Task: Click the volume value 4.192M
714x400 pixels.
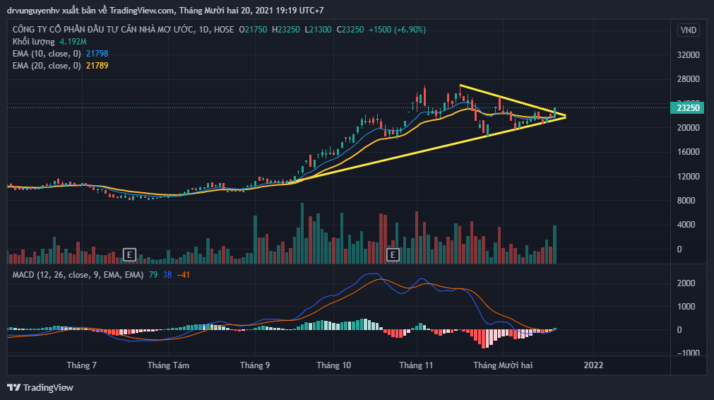Action: (x=73, y=41)
